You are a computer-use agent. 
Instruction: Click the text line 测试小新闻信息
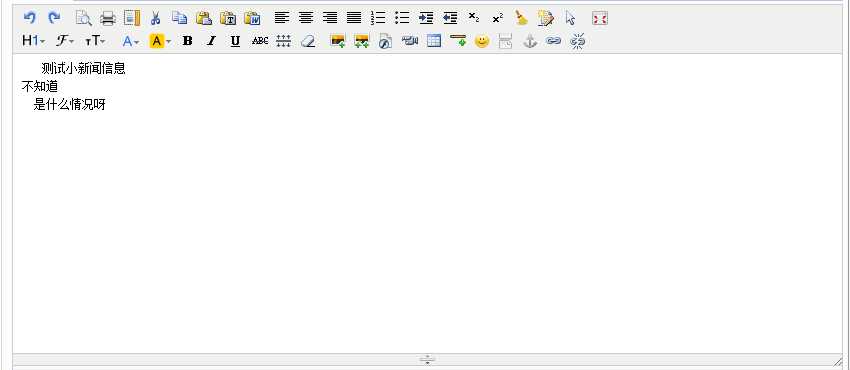(83, 68)
